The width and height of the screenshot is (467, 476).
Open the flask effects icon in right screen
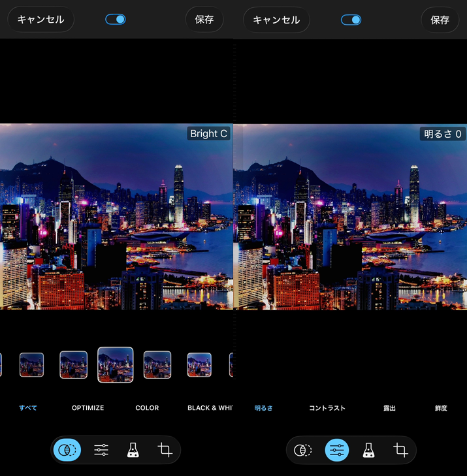pyautogui.click(x=368, y=450)
